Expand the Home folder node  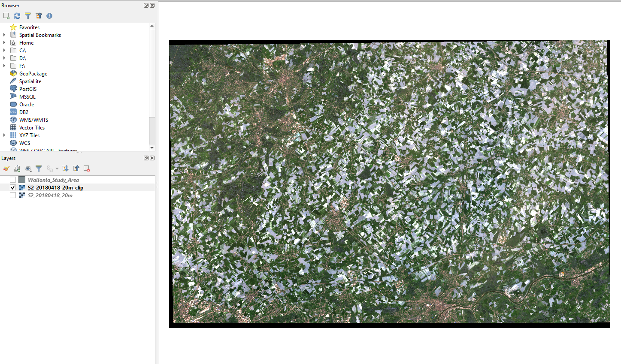[4, 43]
